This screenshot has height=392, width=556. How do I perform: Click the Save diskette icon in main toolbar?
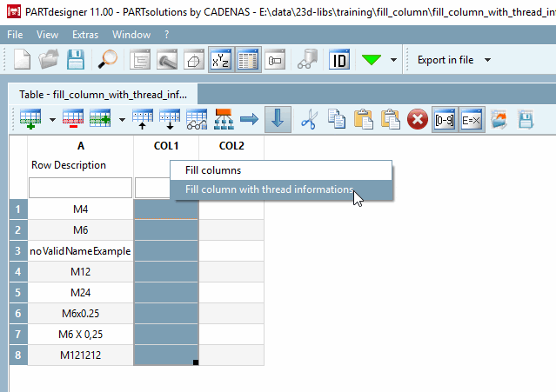76,59
